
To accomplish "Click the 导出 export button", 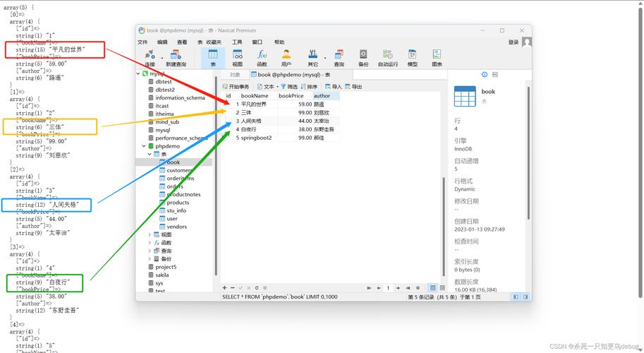I will [353, 87].
